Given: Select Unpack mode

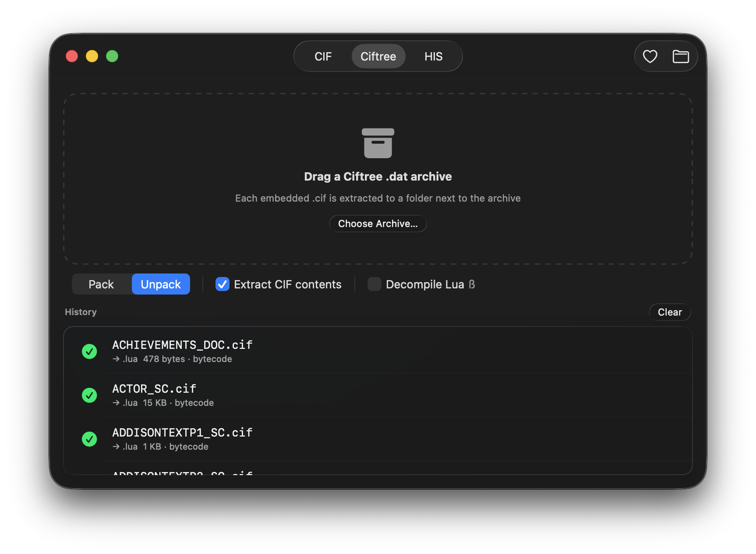Looking at the screenshot, I should (161, 284).
